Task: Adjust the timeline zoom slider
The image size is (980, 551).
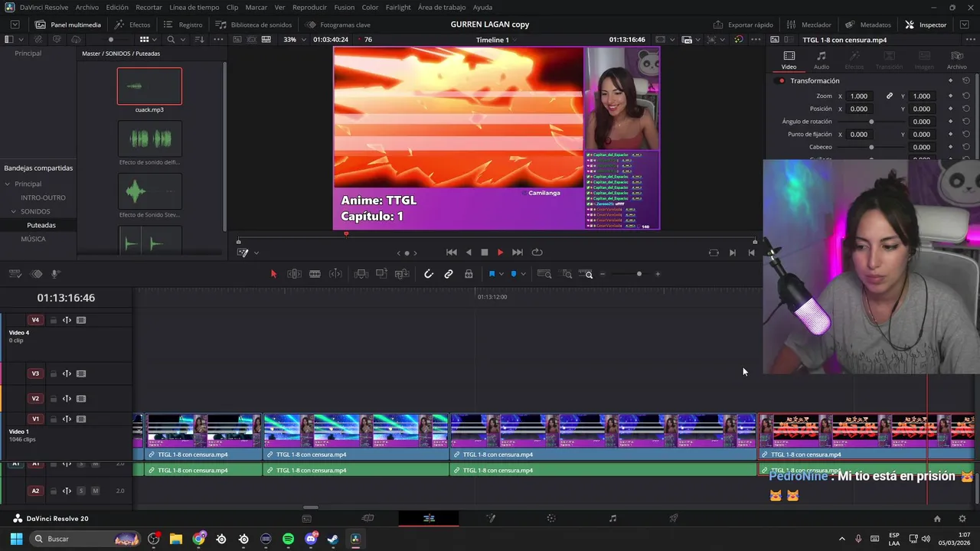Action: 639,274
